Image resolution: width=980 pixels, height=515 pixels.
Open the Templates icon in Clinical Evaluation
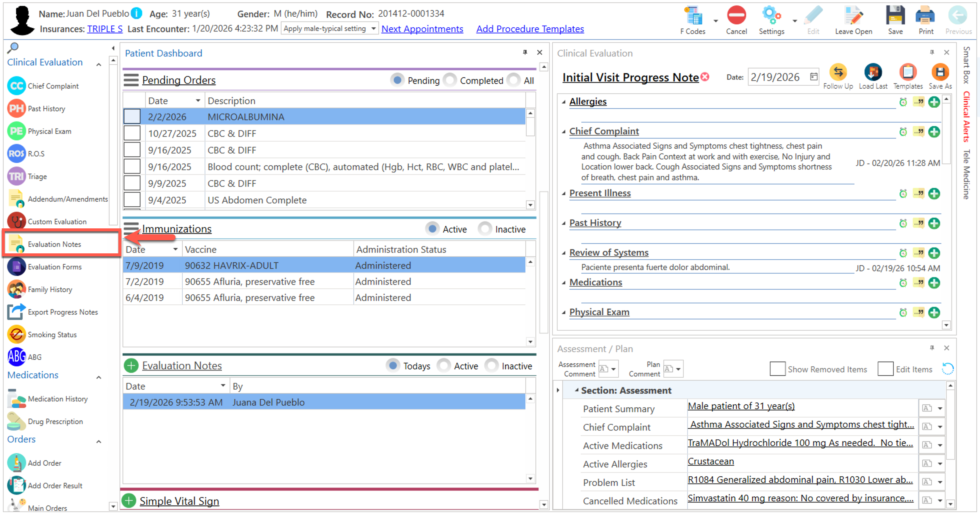click(908, 73)
